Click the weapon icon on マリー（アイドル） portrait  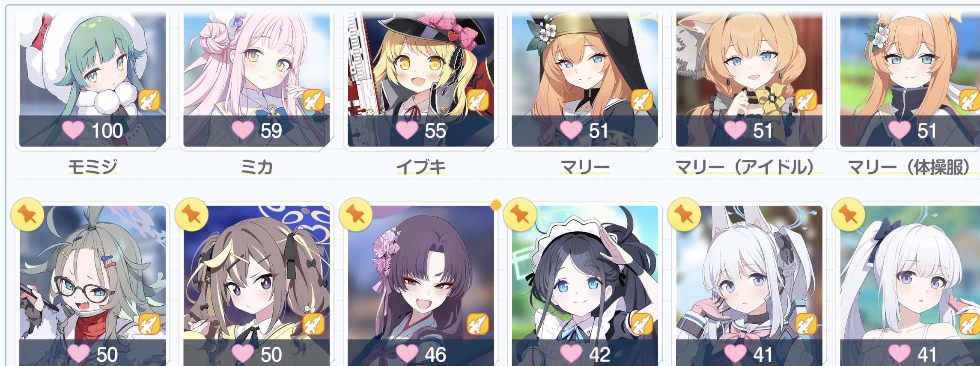pyautogui.click(x=806, y=100)
